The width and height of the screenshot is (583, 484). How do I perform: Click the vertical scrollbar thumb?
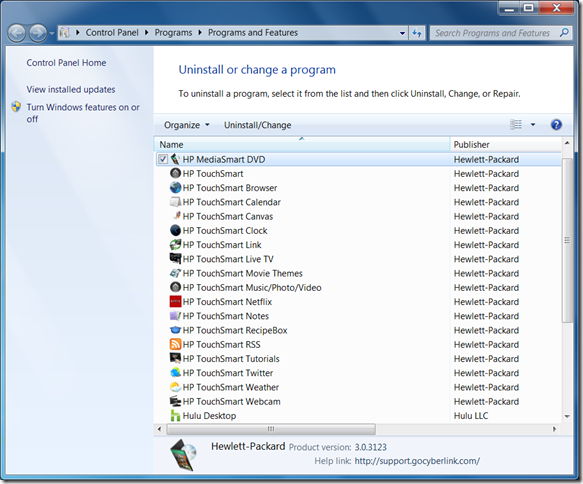click(x=567, y=240)
